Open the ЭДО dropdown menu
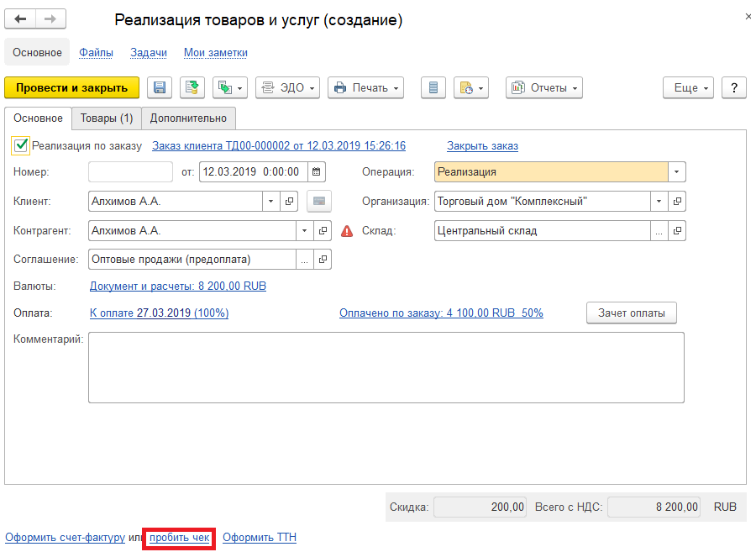Image resolution: width=756 pixels, height=552 pixels. click(x=287, y=87)
